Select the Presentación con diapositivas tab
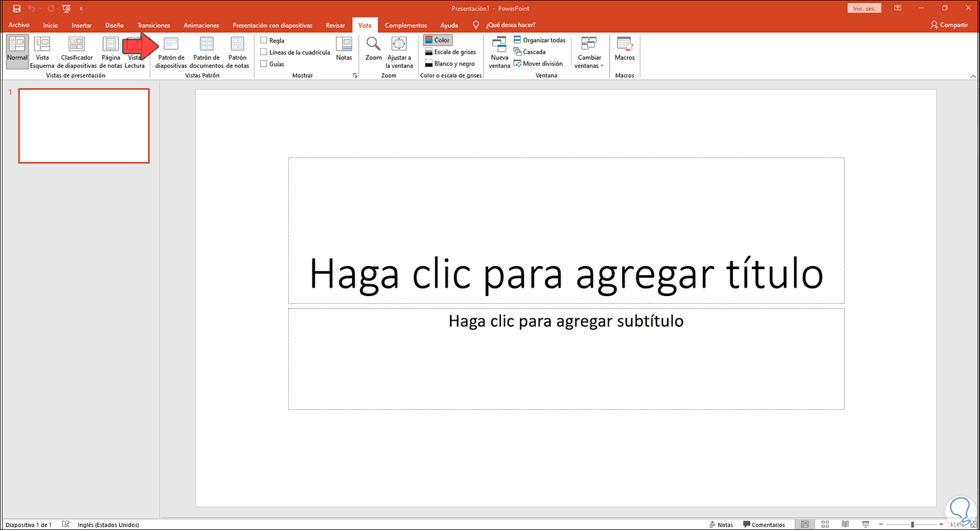The image size is (980, 530). pyautogui.click(x=272, y=25)
